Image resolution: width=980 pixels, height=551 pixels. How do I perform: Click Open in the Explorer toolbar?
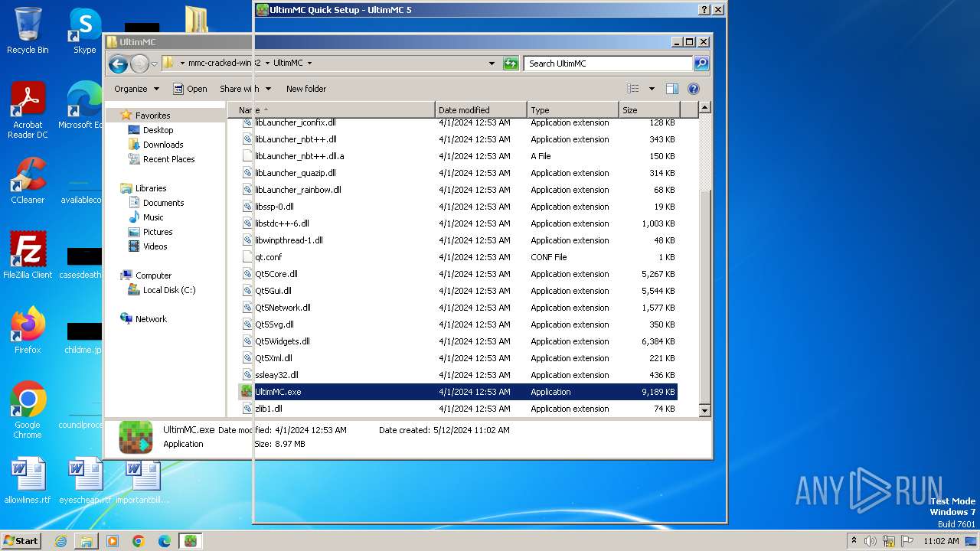click(190, 89)
